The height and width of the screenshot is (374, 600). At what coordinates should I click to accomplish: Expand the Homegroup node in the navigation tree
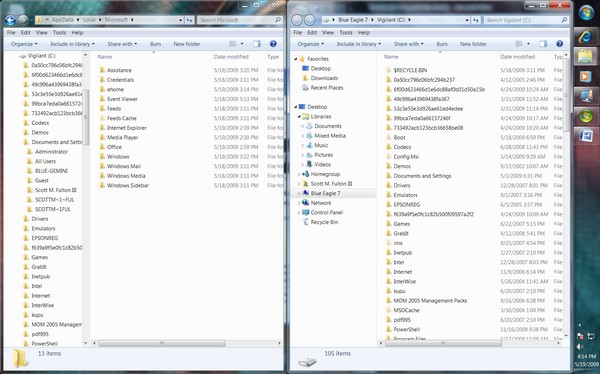click(x=299, y=174)
